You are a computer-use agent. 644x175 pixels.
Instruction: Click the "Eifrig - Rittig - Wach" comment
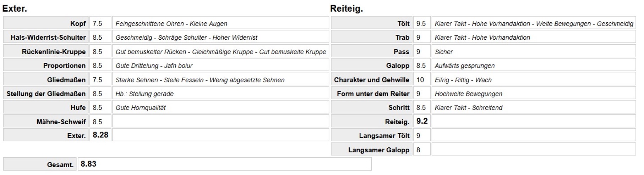tap(463, 80)
